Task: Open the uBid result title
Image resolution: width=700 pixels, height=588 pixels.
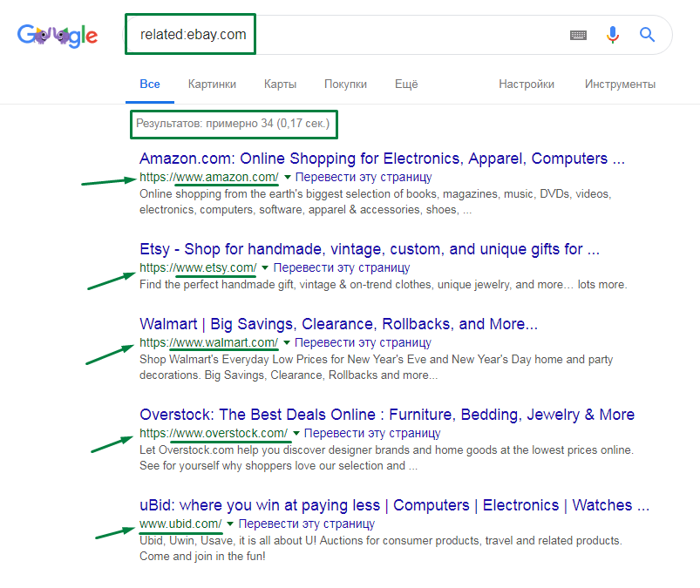Action: tap(394, 505)
